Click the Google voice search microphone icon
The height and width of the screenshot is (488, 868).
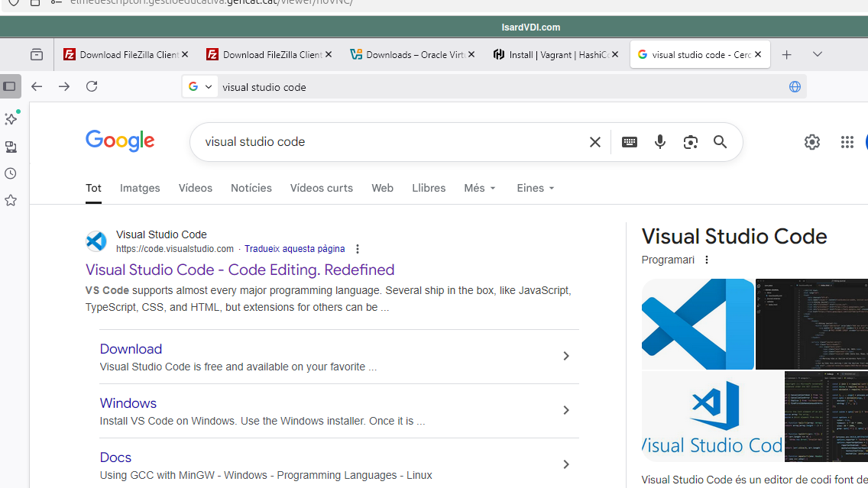point(660,142)
